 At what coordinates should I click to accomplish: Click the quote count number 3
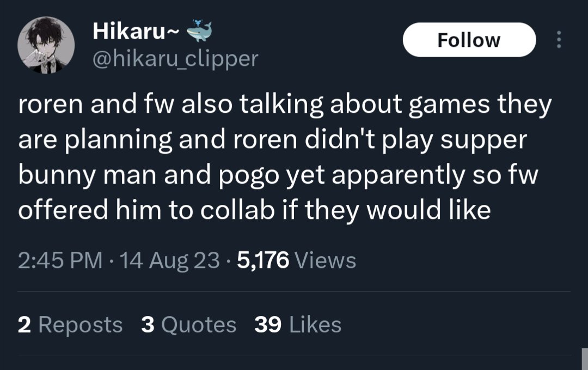click(x=148, y=325)
